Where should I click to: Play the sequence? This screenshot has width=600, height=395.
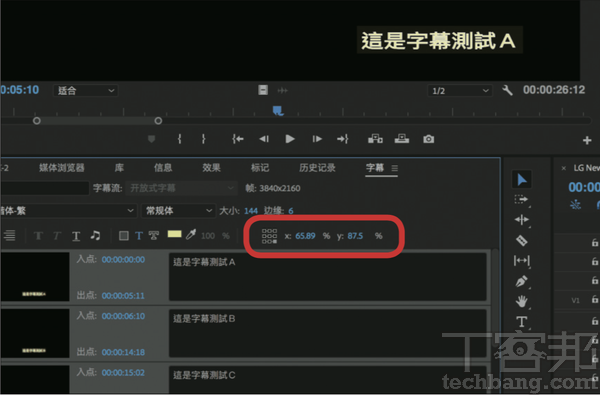(x=290, y=139)
